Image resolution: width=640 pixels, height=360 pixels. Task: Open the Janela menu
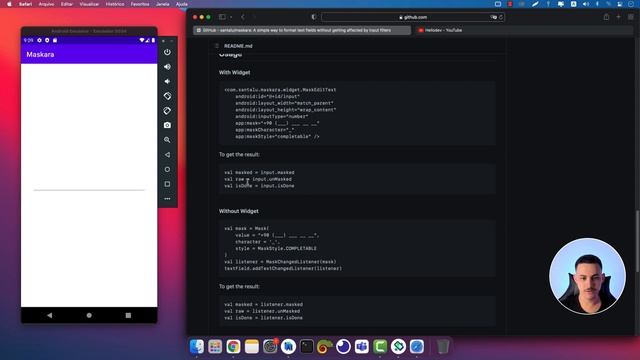pos(162,4)
